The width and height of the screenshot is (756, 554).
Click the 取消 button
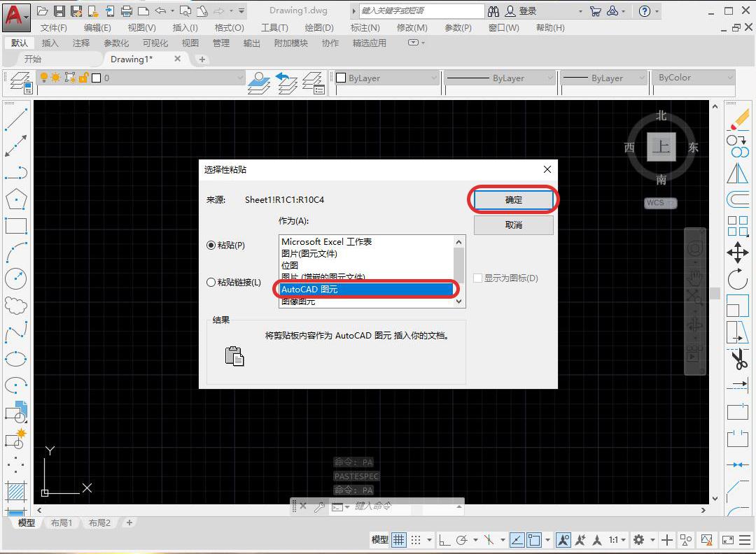pyautogui.click(x=513, y=225)
